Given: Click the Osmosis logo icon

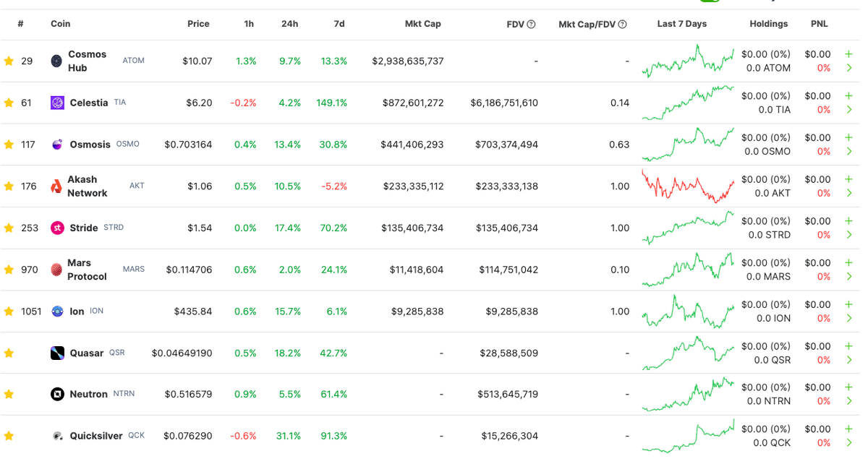Looking at the screenshot, I should coord(57,145).
